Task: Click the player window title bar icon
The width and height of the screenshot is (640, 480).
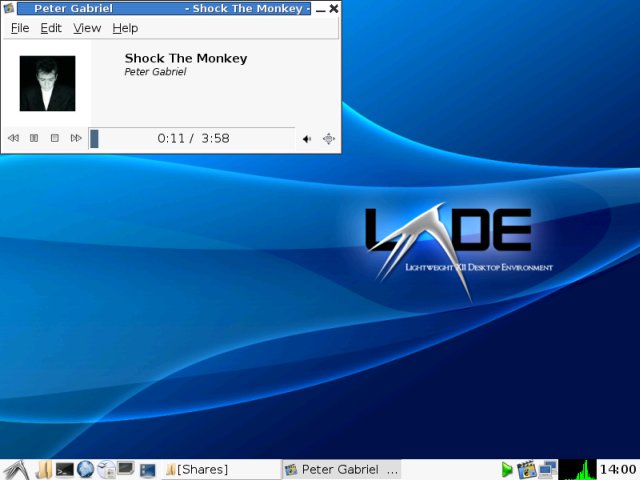Action: [x=9, y=8]
